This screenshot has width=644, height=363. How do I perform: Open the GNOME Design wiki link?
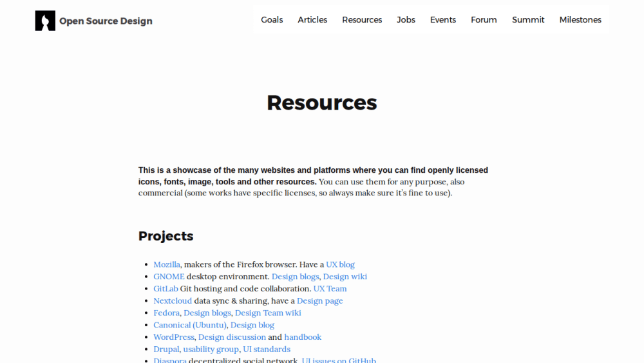[x=345, y=277]
